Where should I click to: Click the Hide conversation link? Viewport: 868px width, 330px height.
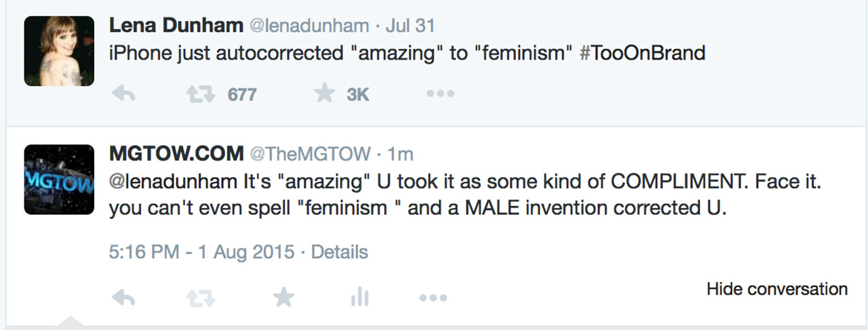776,289
